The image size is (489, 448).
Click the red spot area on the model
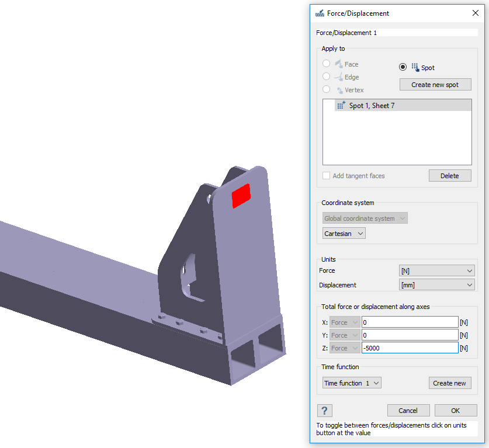(241, 195)
